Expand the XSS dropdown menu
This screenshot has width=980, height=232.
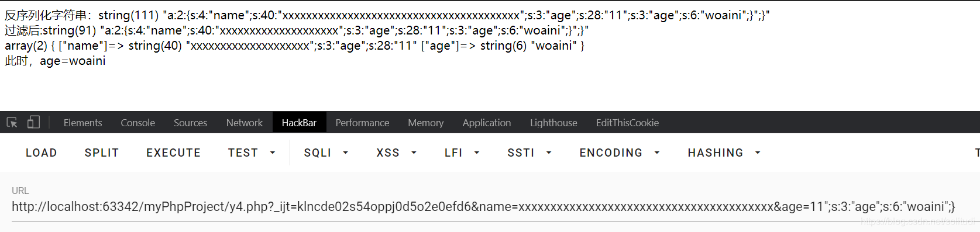tap(396, 153)
